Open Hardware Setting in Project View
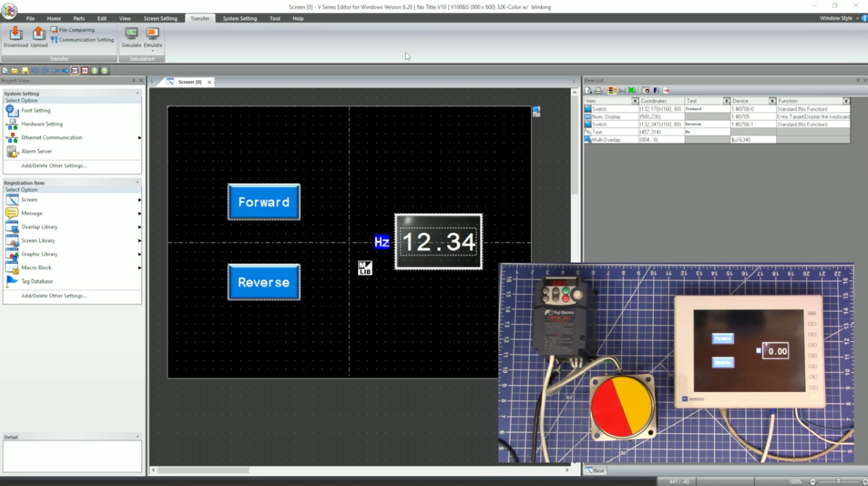 tap(42, 124)
